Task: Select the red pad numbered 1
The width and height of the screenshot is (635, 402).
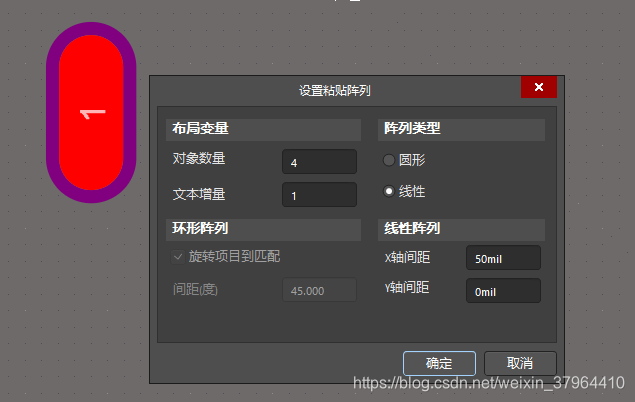Action: tap(91, 113)
